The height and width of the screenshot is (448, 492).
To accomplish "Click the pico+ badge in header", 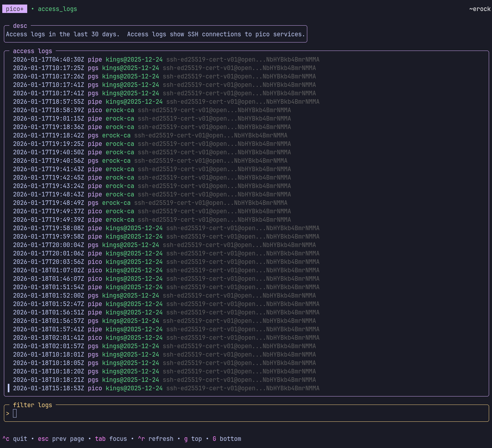I will pyautogui.click(x=15, y=9).
